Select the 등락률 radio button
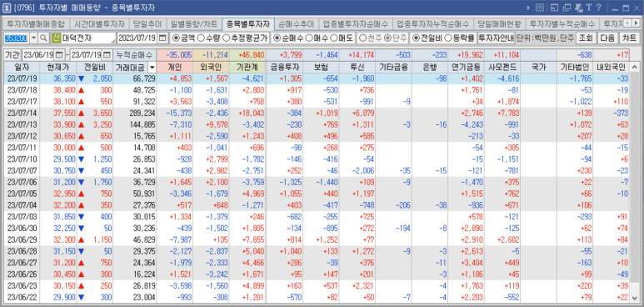Image resolution: width=644 pixels, height=307 pixels. click(449, 38)
